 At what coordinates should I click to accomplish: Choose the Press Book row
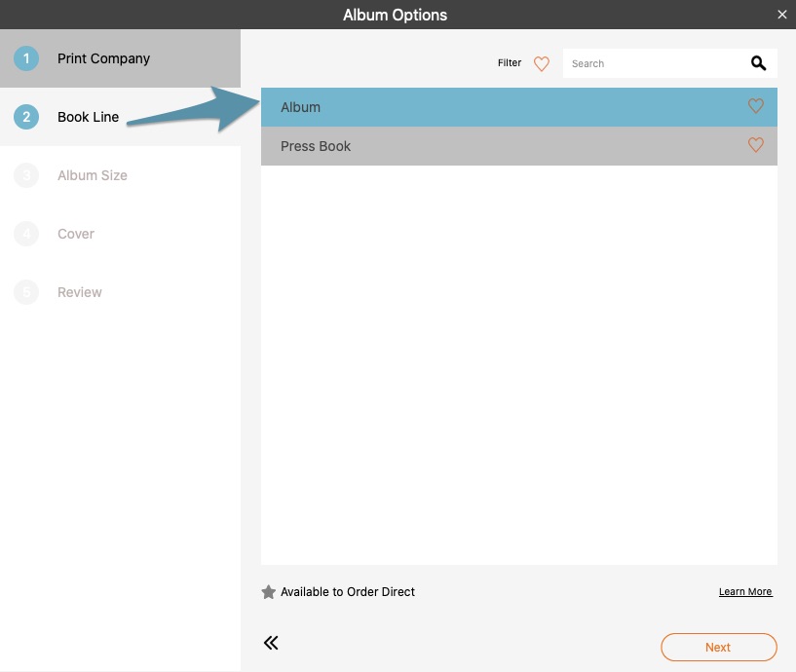(x=519, y=146)
